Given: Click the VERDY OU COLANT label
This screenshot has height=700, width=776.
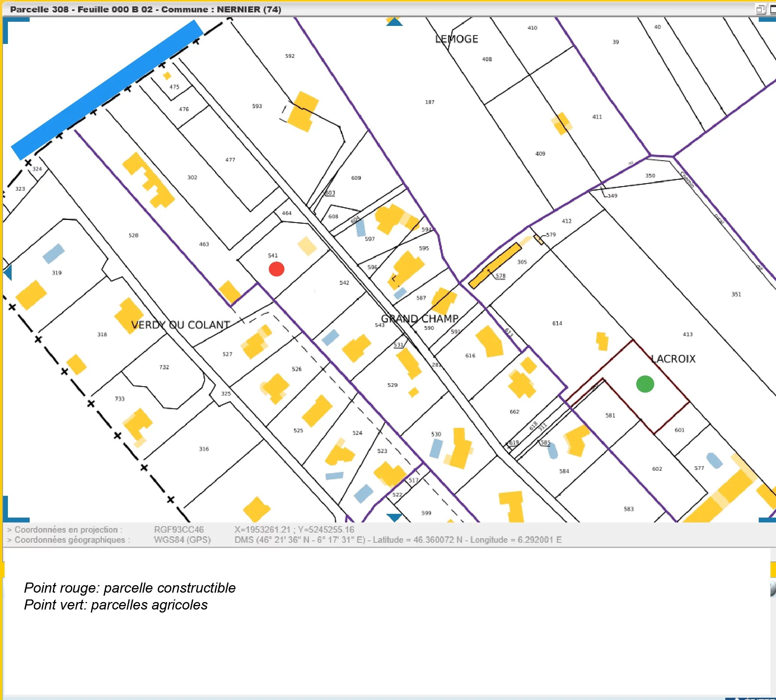Looking at the screenshot, I should pyautogui.click(x=181, y=325).
